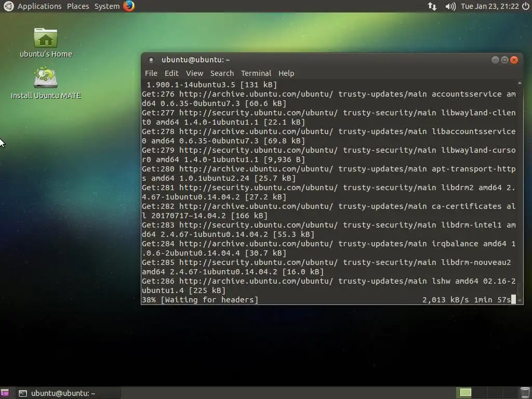Click the terminal window title icon

click(x=151, y=60)
